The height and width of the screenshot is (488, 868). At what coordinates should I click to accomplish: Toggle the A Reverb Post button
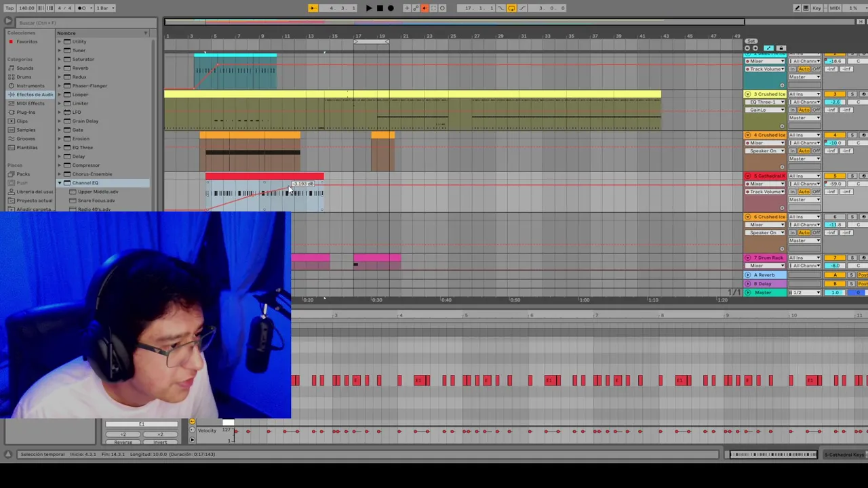click(x=862, y=275)
